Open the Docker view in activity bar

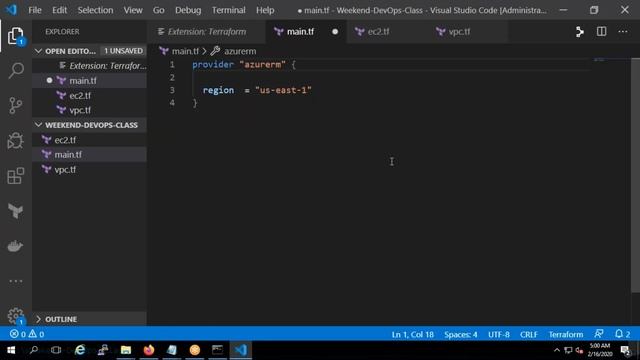pos(16,246)
